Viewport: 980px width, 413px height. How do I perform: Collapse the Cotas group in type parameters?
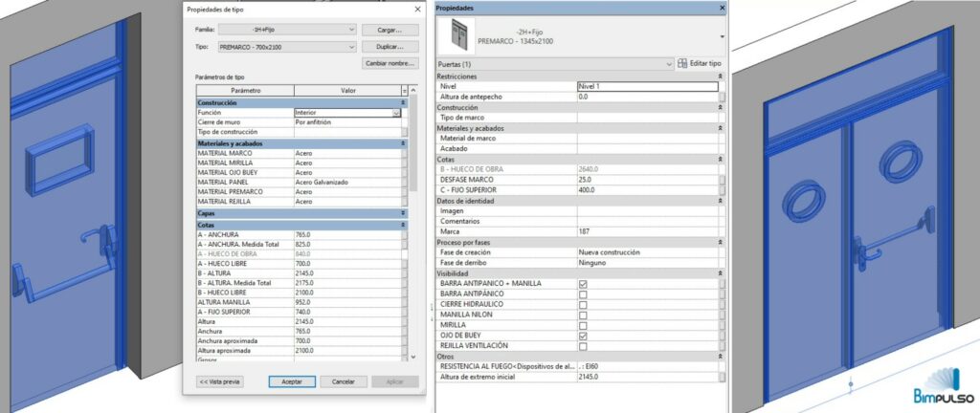[403, 225]
